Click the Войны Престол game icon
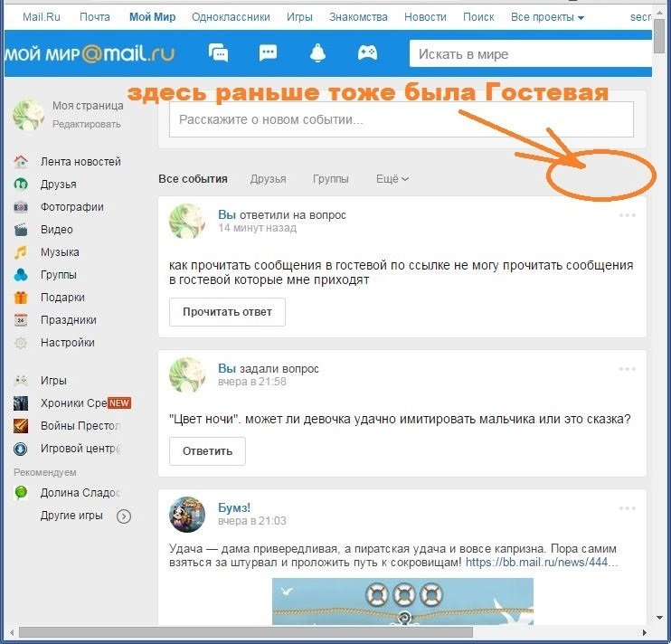The image size is (671, 644). [x=21, y=426]
